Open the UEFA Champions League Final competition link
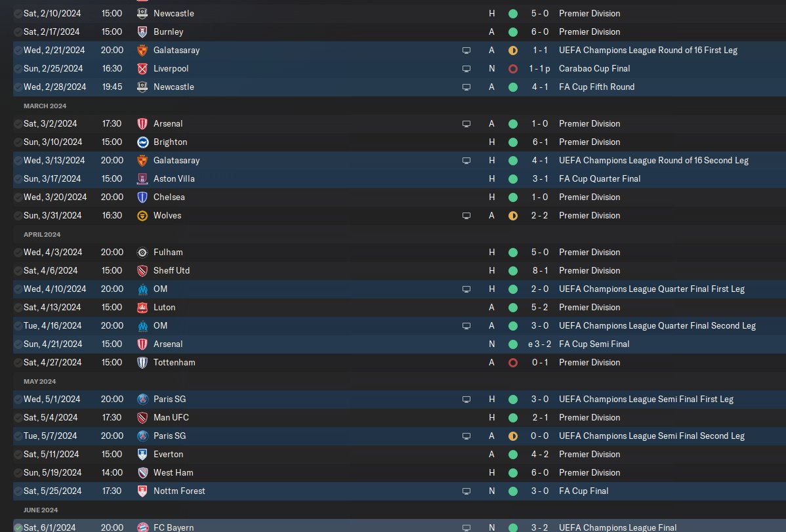 [x=617, y=527]
